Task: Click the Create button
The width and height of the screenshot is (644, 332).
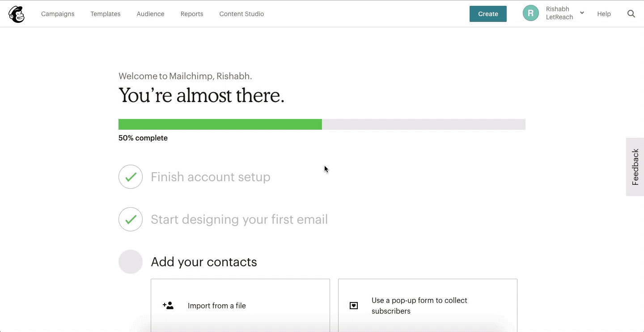Action: click(488, 14)
